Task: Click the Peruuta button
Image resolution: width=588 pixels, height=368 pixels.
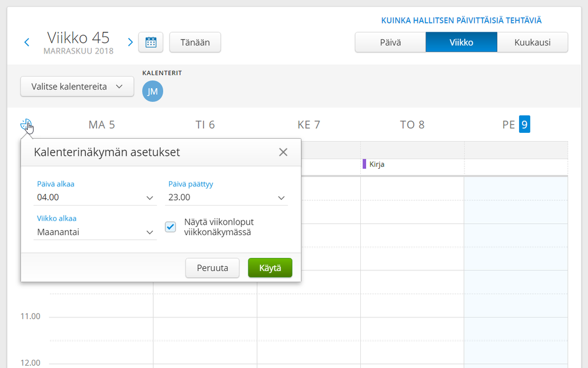Action: [x=212, y=268]
